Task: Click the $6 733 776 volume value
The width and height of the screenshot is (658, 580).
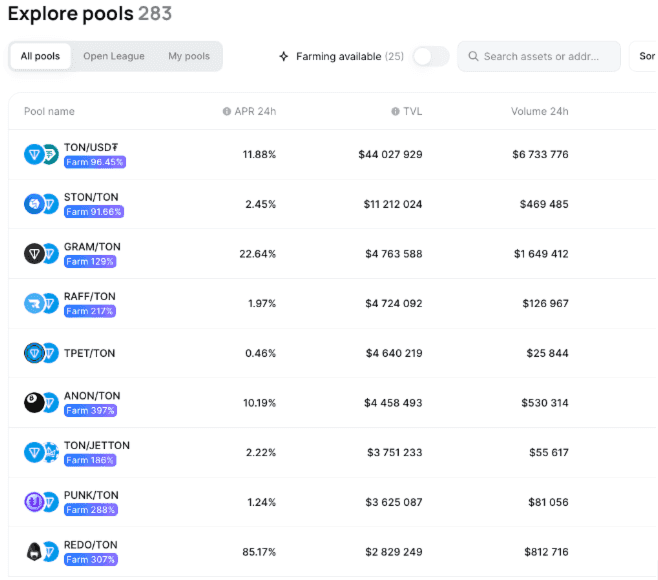Action: [540, 154]
